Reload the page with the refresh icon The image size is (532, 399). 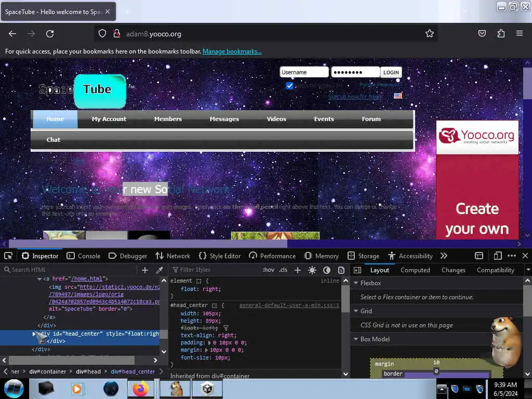[x=50, y=34]
